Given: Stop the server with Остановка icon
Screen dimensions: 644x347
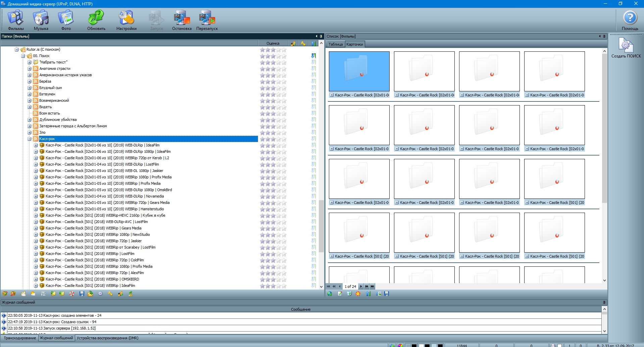Looking at the screenshot, I should click(182, 20).
